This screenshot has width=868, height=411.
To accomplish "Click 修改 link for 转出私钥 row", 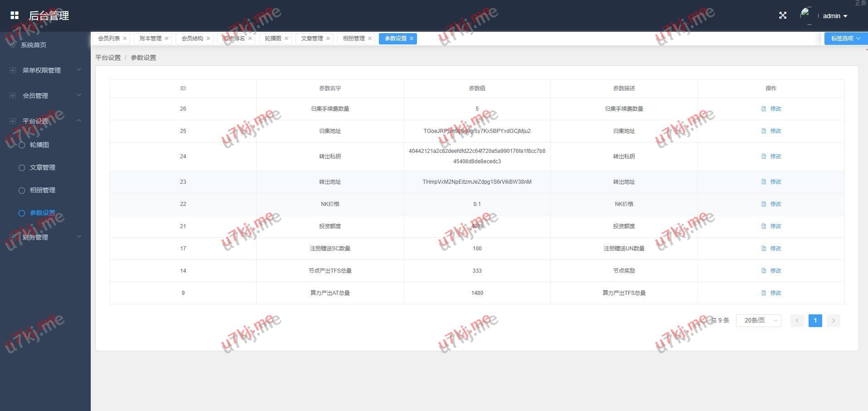I will 775,157.
